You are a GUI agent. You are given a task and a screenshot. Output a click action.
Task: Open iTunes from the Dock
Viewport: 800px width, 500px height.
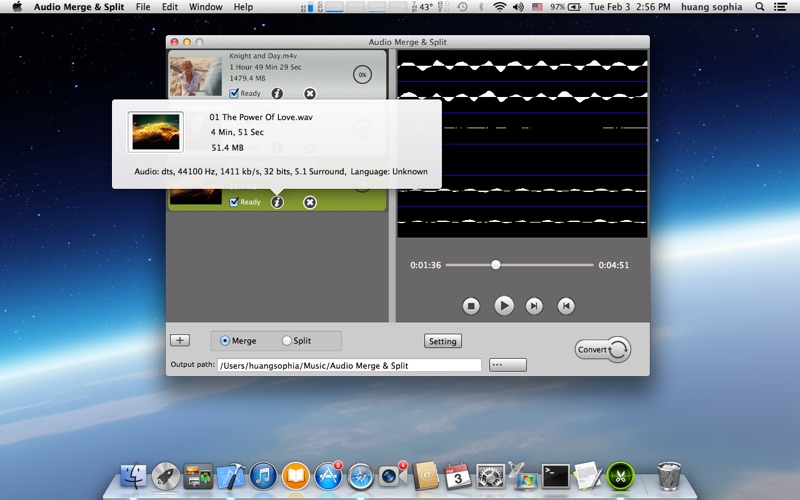pyautogui.click(x=263, y=476)
